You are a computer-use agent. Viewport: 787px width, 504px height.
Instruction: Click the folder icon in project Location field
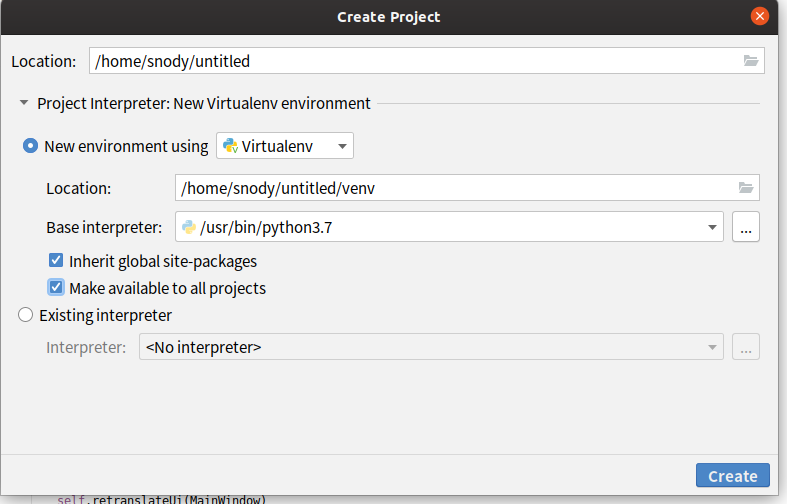[x=751, y=61]
